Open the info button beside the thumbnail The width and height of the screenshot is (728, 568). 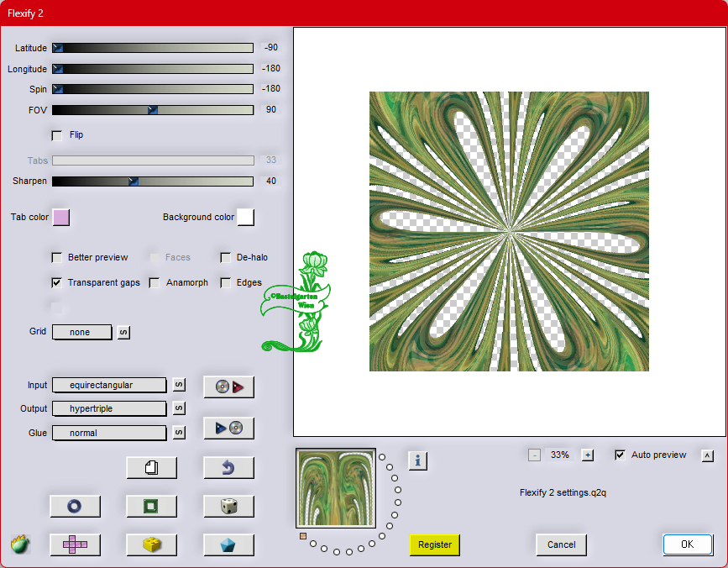(x=418, y=460)
